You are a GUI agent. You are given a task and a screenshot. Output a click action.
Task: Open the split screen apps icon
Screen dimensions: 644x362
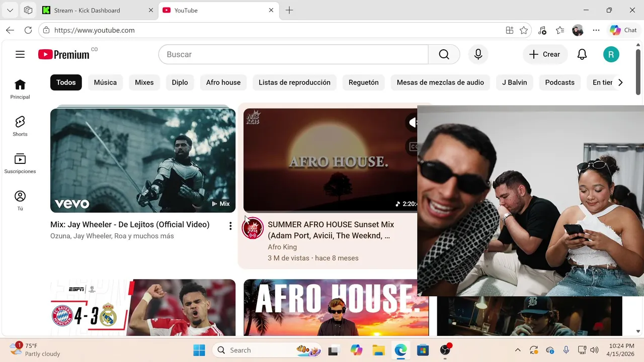[510, 30]
